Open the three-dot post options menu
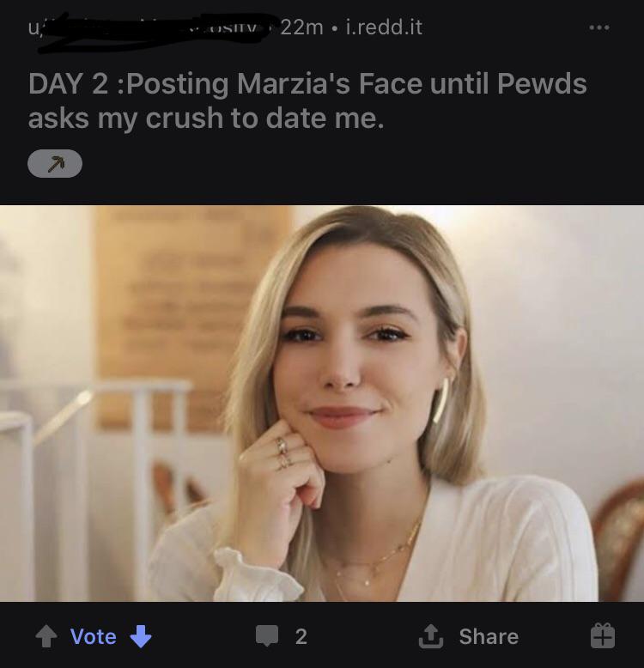The image size is (644, 668). 598,27
